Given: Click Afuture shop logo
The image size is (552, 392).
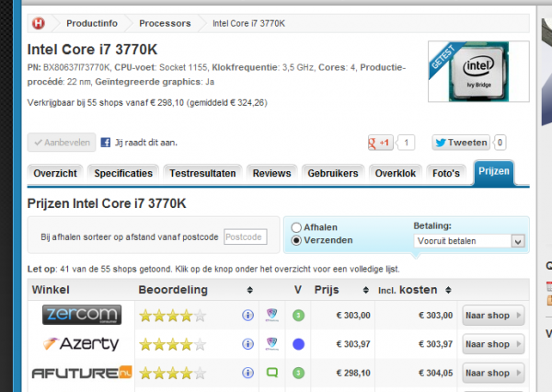Looking at the screenshot, I should click(82, 373).
